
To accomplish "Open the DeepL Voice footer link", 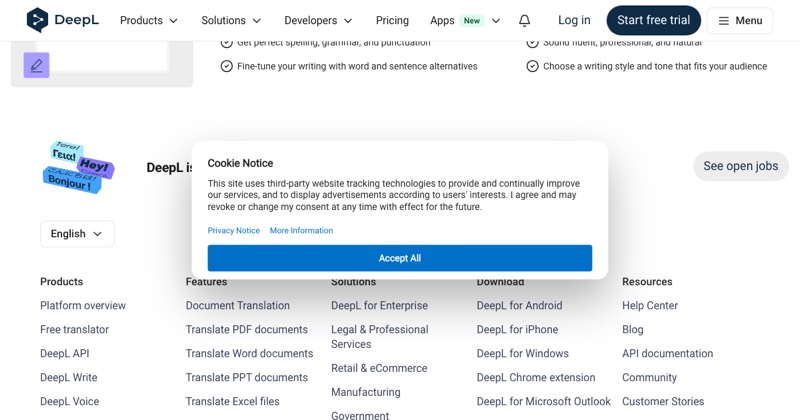I will [x=69, y=402].
